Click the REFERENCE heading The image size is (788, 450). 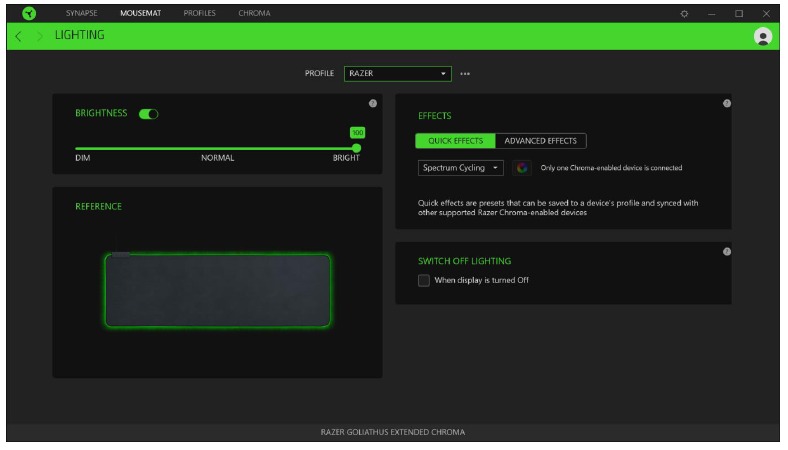(x=98, y=207)
